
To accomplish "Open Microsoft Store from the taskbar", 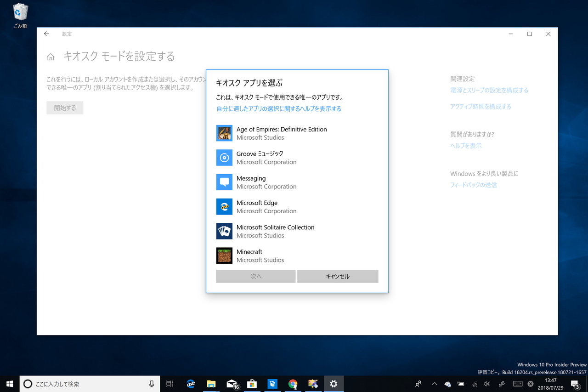I will (252, 384).
